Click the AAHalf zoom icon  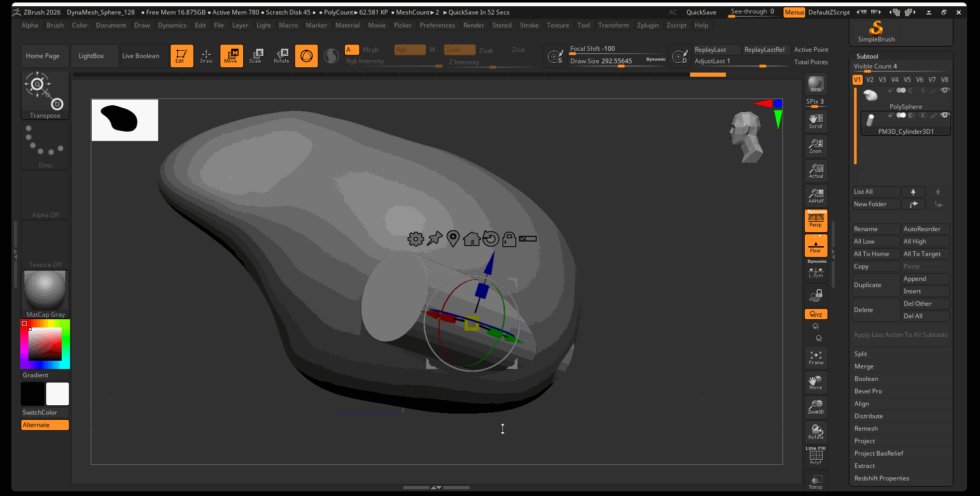pos(816,196)
